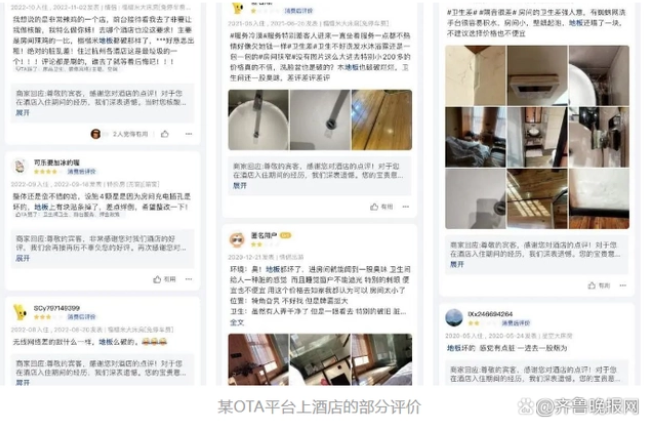Open the wooden floor photo in middle review

(x=382, y=120)
